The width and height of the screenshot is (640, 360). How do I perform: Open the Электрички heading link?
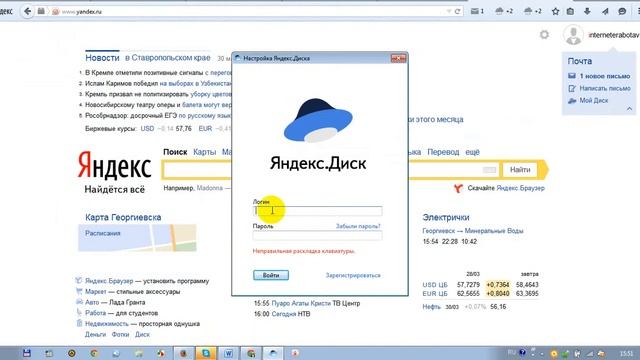(x=446, y=218)
